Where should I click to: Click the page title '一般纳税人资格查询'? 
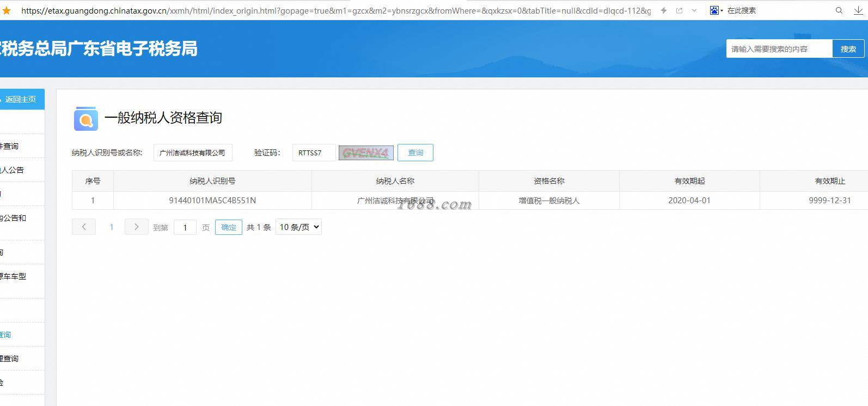(163, 118)
